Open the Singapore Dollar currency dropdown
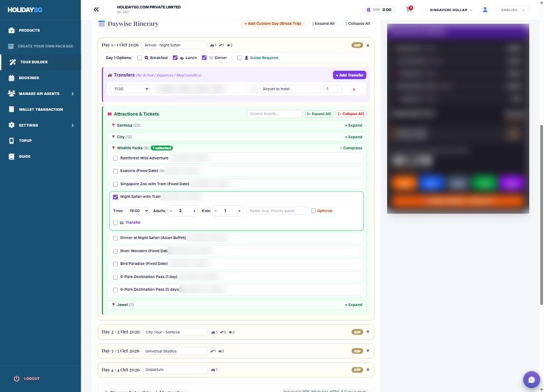This screenshot has width=544, height=392. coord(451,10)
